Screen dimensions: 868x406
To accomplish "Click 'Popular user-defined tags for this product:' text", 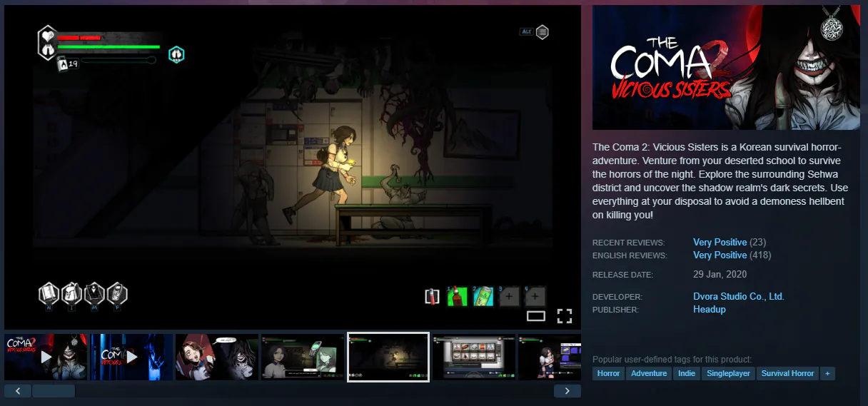I will point(672,360).
